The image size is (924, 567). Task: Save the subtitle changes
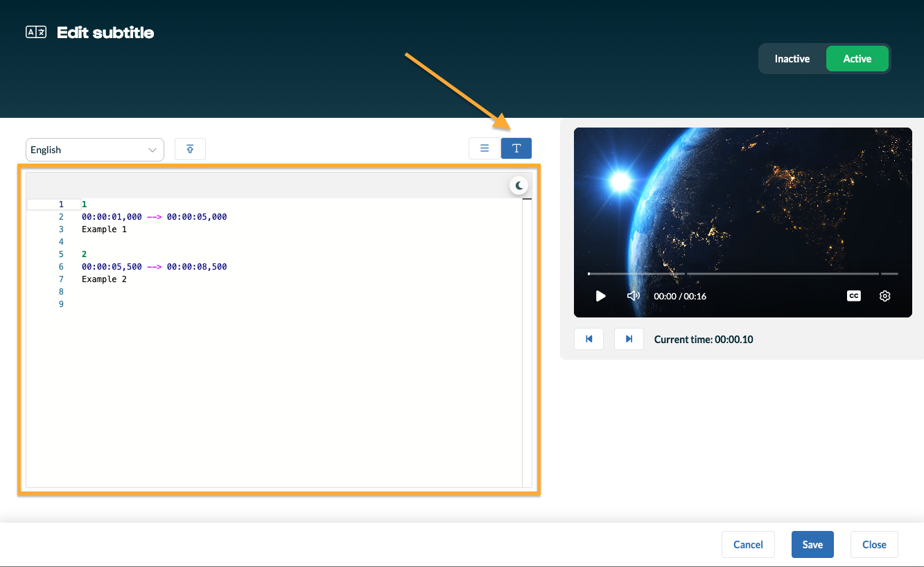pyautogui.click(x=812, y=545)
